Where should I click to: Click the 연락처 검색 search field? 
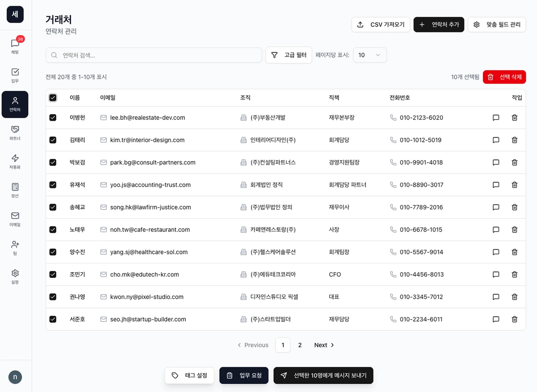coord(154,55)
